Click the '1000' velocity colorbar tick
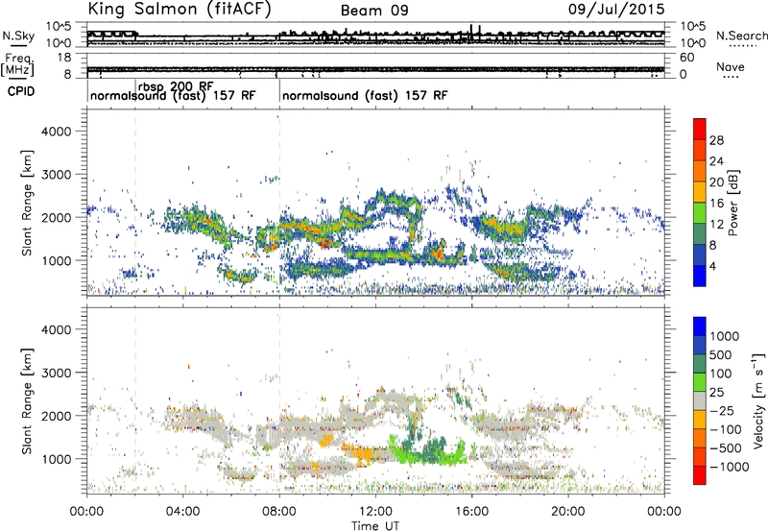Viewport: 768px width, 532px height. click(725, 336)
